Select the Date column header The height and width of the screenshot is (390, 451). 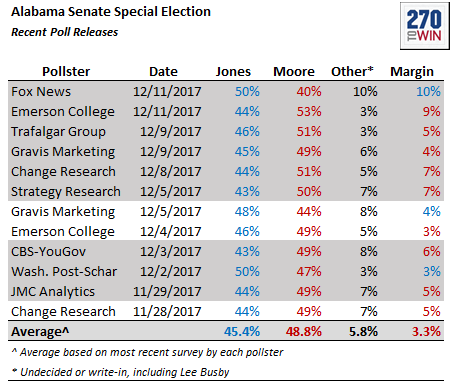coord(163,72)
